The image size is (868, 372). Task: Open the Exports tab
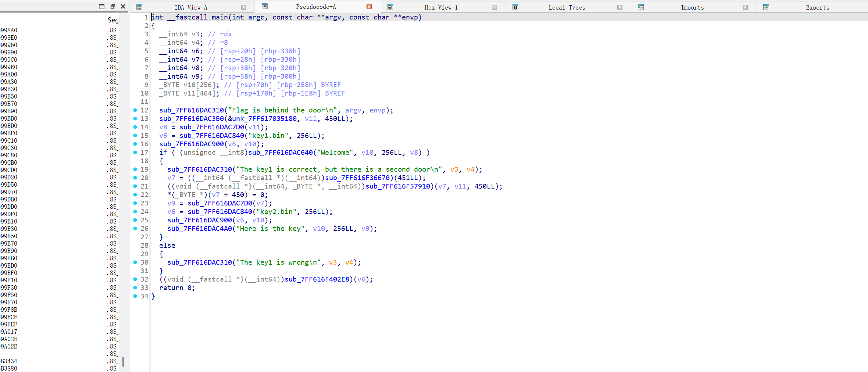[817, 7]
